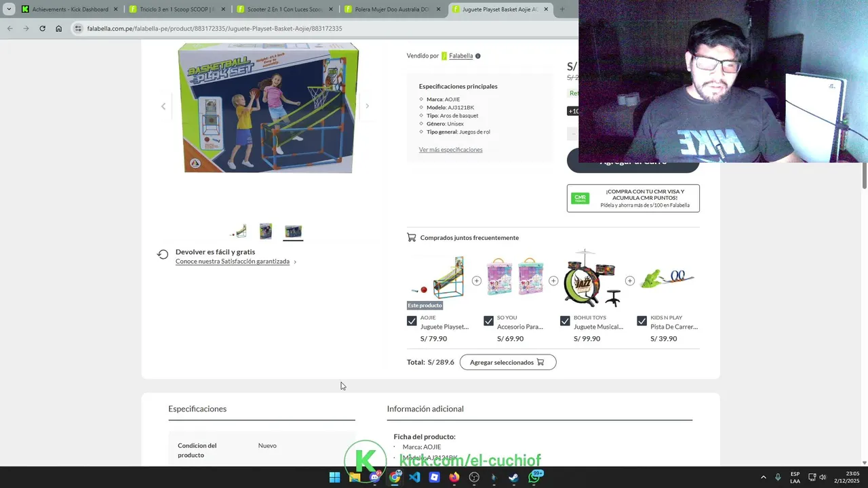Click the Especificaciones section heading

pyautogui.click(x=197, y=409)
